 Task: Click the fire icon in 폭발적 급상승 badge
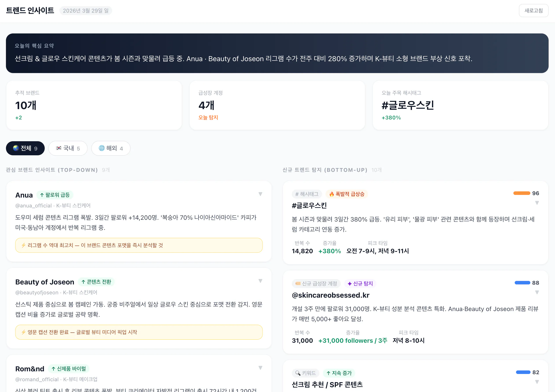[332, 194]
